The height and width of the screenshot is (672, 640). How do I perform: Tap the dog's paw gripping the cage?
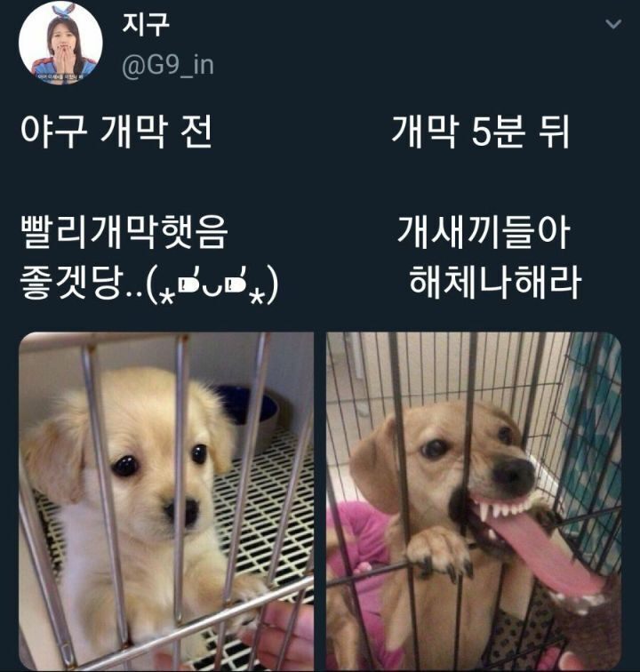(439, 553)
